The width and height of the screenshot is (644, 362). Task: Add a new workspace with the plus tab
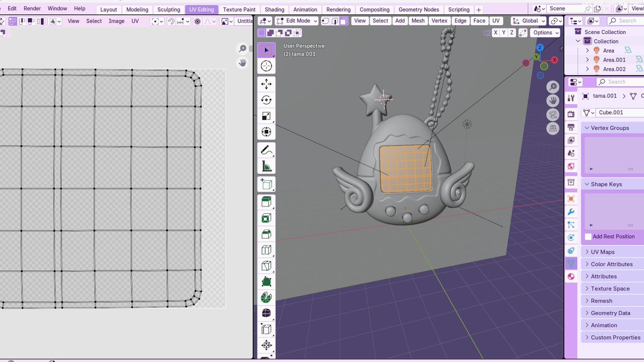[x=479, y=10]
